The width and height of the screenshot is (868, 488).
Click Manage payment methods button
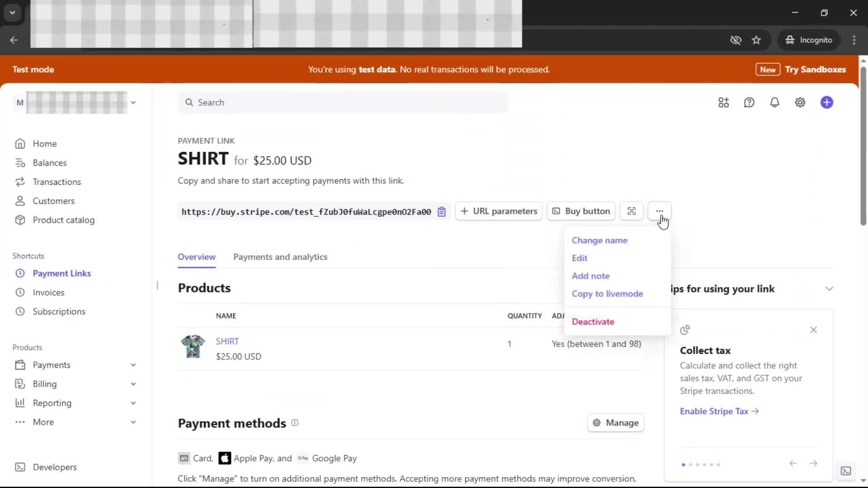point(616,423)
